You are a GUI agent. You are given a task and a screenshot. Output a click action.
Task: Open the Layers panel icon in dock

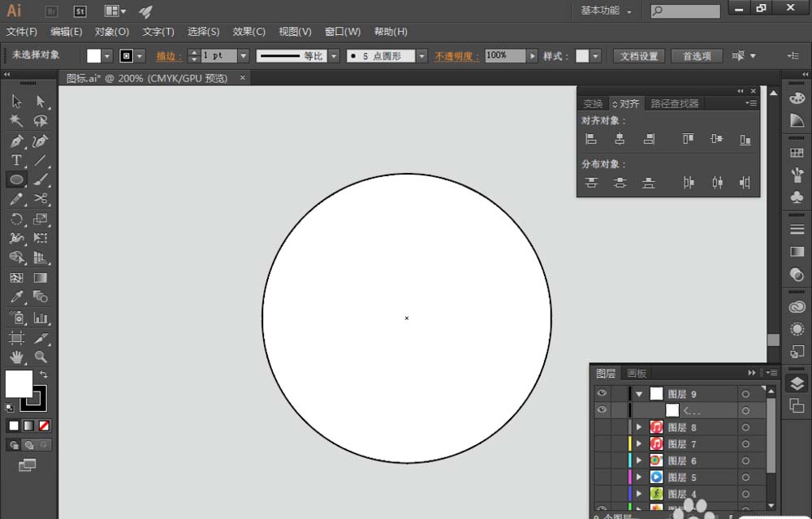[797, 383]
